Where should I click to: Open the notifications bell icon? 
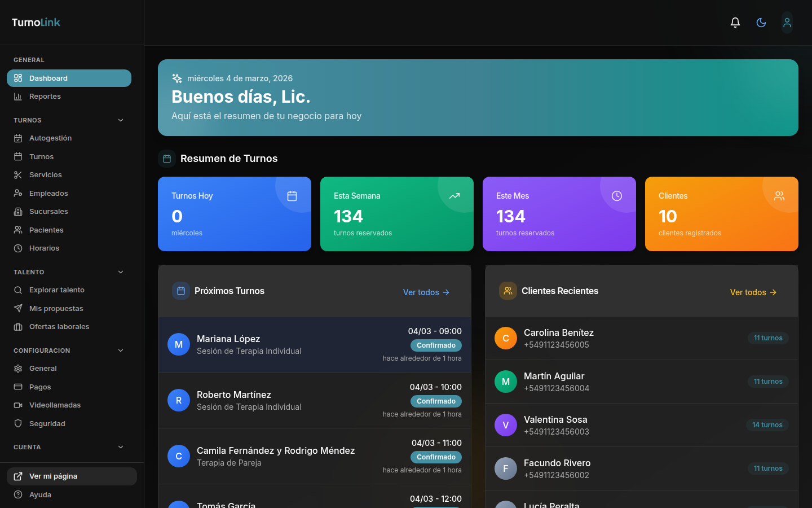(x=735, y=22)
